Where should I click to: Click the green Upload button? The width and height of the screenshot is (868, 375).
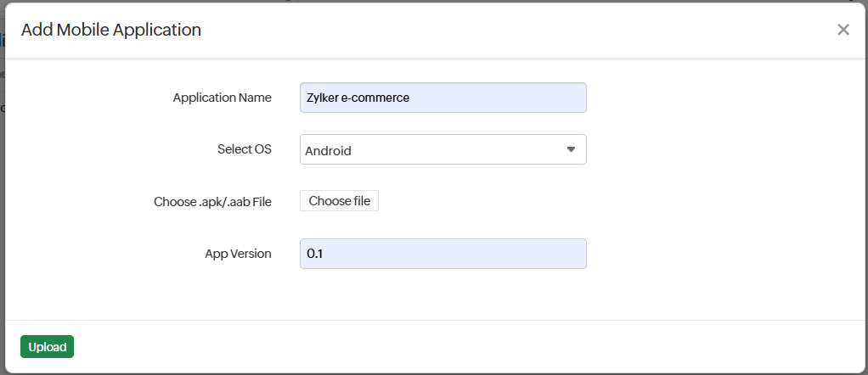coord(47,347)
